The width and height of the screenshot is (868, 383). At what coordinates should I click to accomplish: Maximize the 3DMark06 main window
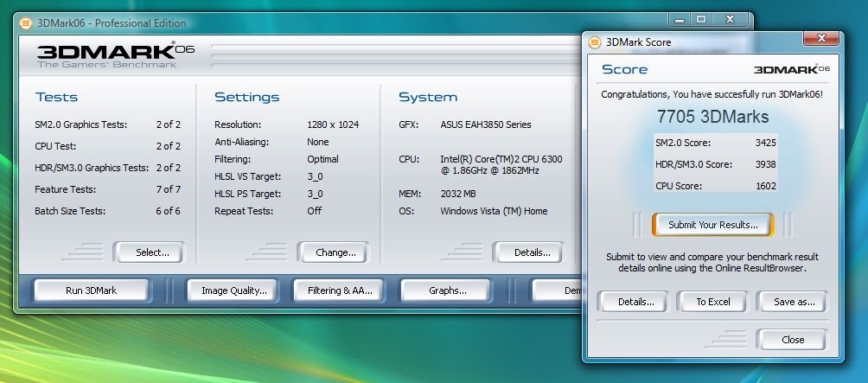701,20
